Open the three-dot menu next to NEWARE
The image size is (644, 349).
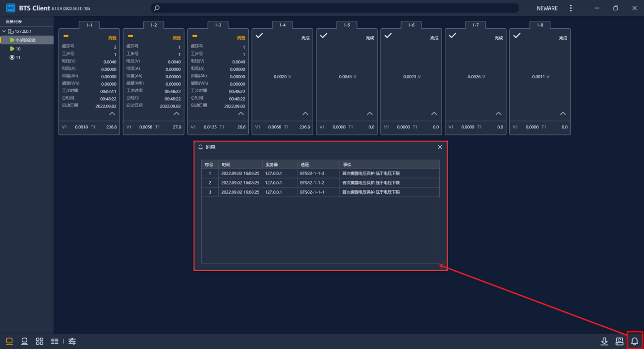(x=571, y=8)
